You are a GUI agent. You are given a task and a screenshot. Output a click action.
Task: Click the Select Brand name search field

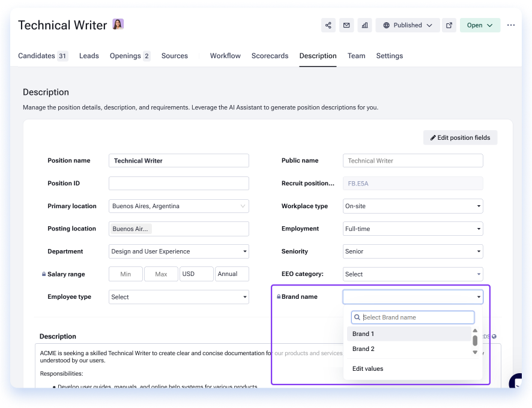point(413,317)
